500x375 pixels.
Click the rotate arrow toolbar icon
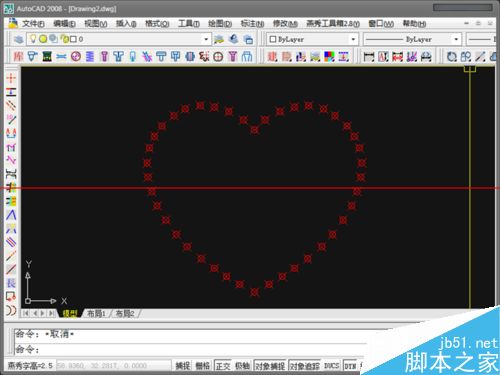pos(451,57)
